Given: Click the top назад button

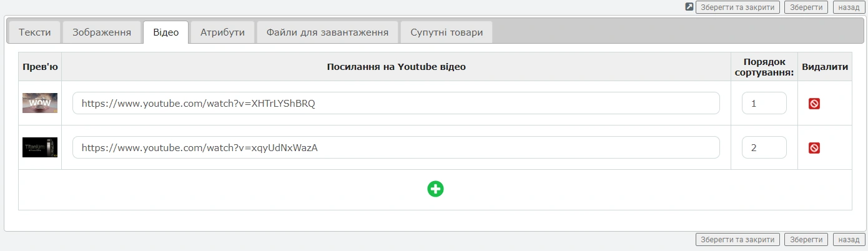Looking at the screenshot, I should 849,7.
